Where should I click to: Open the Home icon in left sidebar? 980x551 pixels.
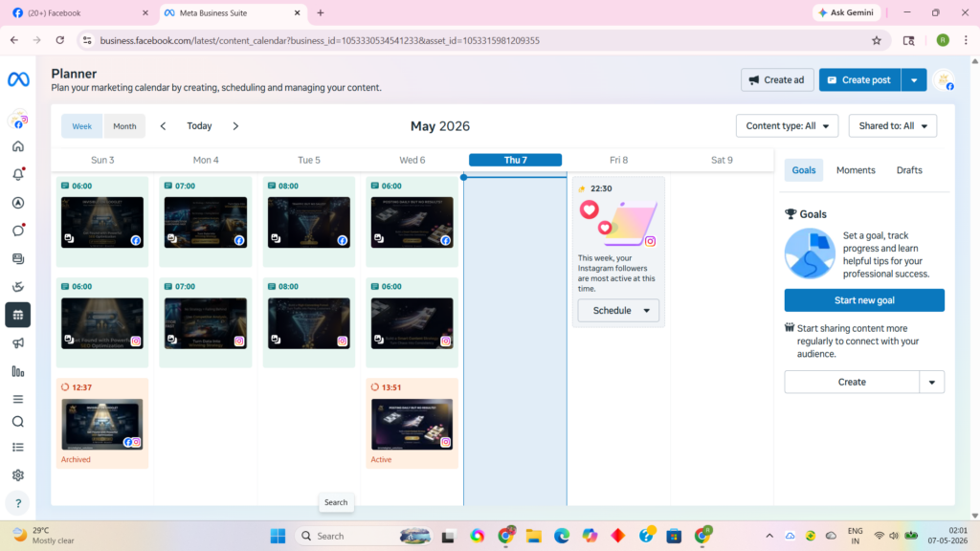pyautogui.click(x=18, y=146)
